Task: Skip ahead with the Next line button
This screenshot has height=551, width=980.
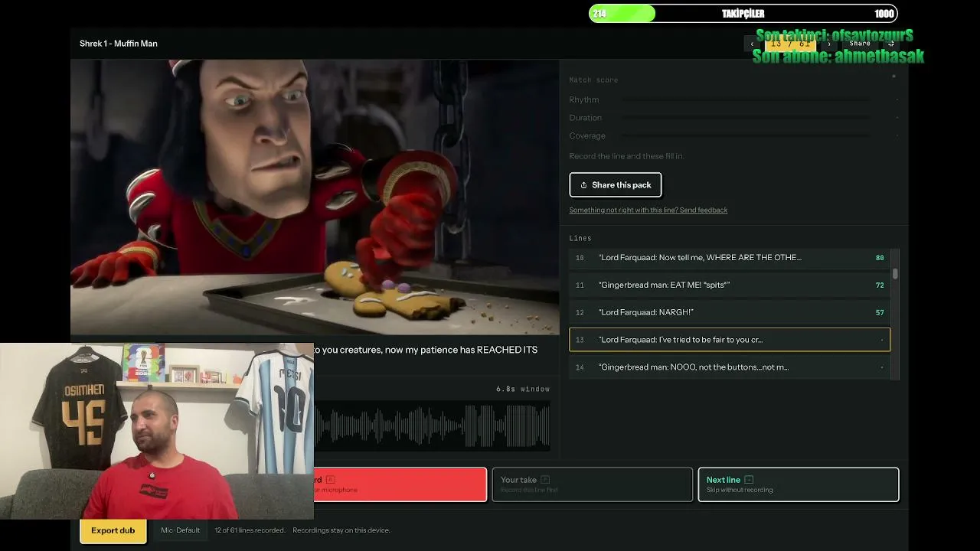Action: [799, 484]
